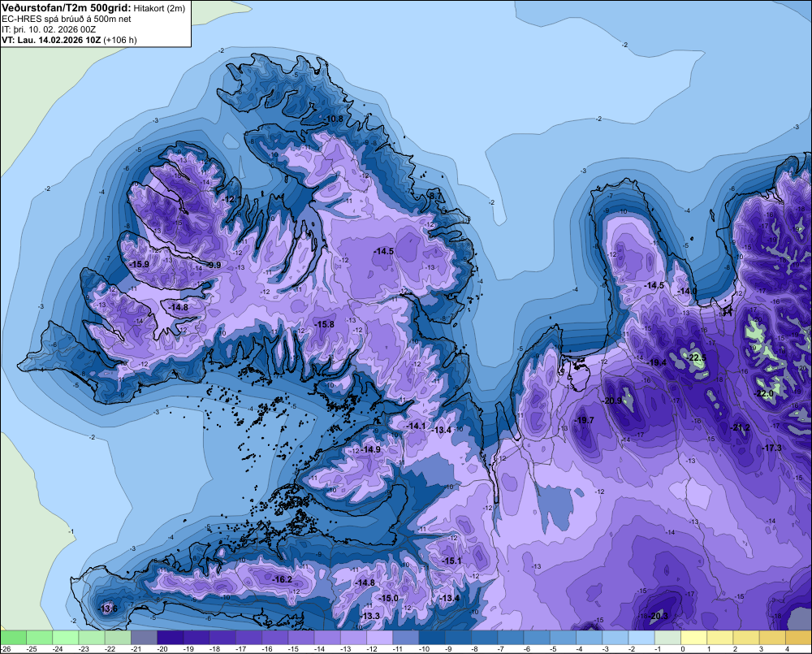Click the -15.9 temperature value
Image resolution: width=812 pixels, height=654 pixels.
(140, 264)
